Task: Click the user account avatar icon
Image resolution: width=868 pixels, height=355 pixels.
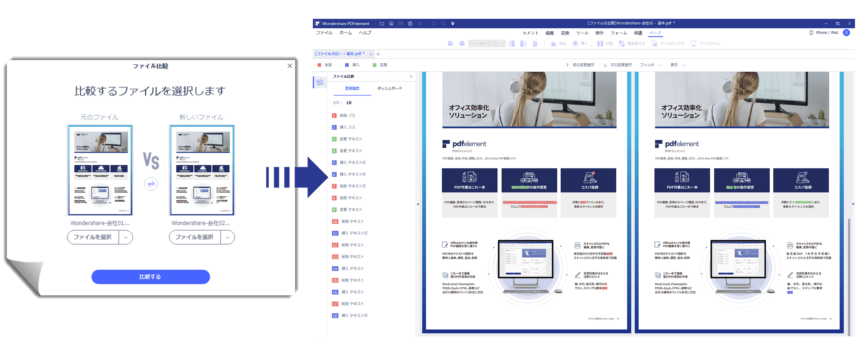Action: pos(846,33)
